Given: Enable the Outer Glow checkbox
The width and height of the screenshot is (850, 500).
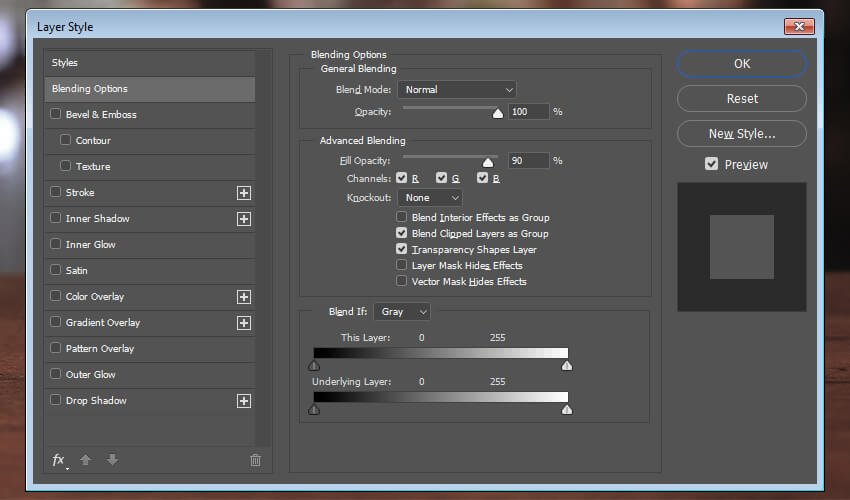Looking at the screenshot, I should pyautogui.click(x=55, y=374).
